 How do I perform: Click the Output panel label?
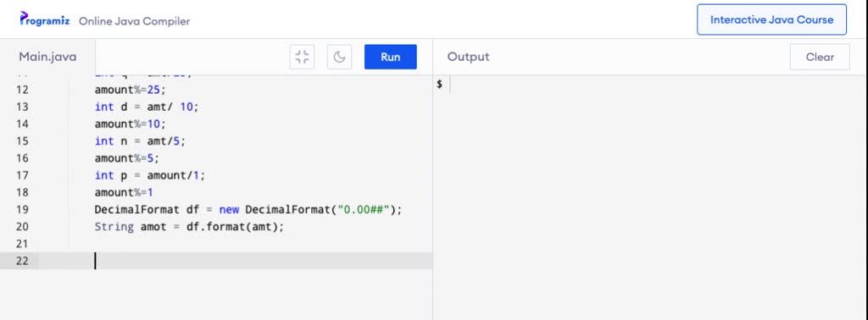468,57
